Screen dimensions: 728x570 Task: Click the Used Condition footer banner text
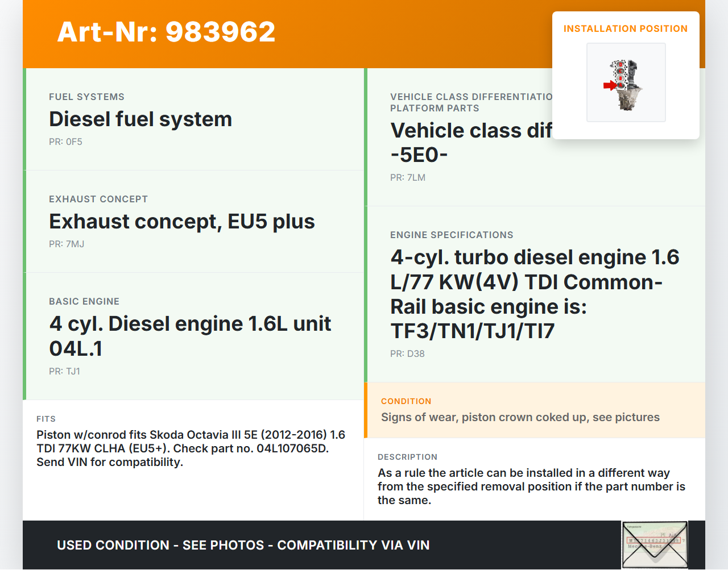point(243,546)
